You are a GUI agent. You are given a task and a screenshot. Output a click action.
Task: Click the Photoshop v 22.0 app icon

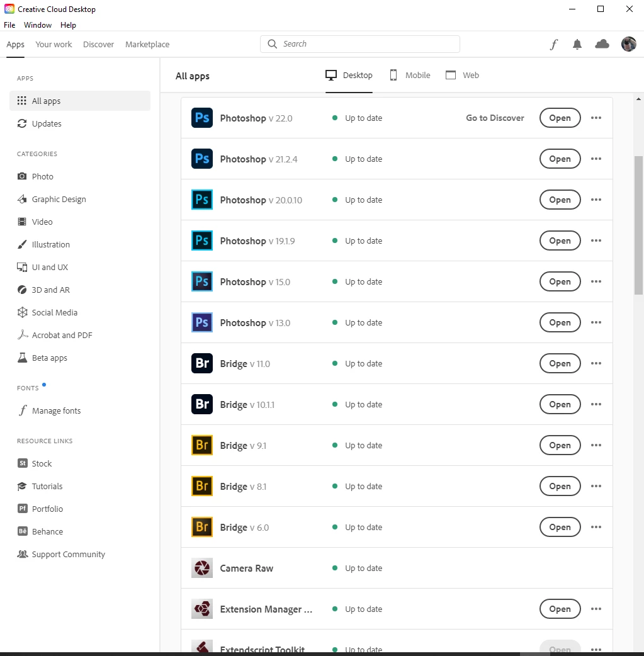click(201, 118)
